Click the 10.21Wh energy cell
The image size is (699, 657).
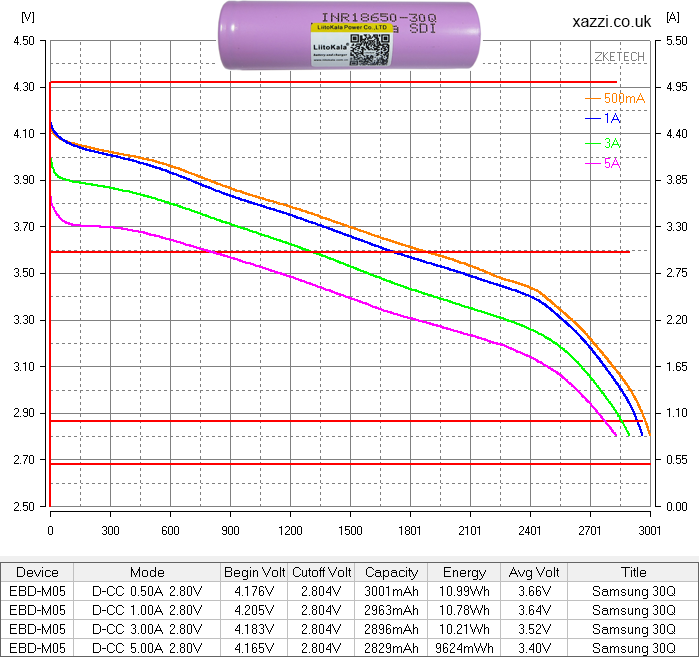point(464,629)
